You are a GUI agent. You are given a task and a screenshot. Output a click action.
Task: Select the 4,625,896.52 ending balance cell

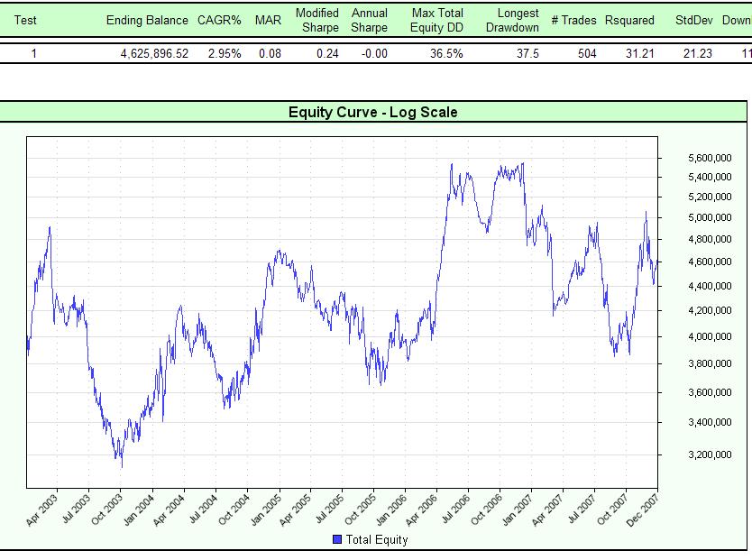pos(154,54)
